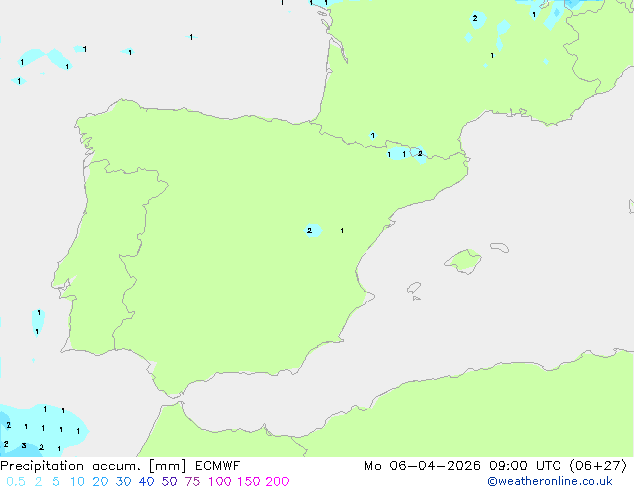Click the ECMWF model label

pyautogui.click(x=218, y=466)
